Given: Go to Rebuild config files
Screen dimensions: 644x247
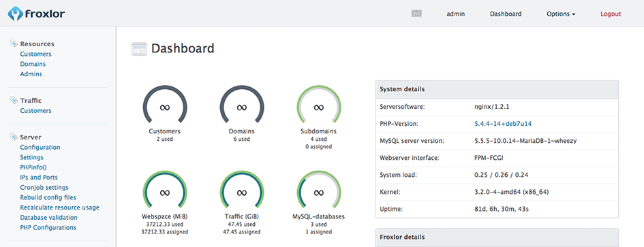Looking at the screenshot, I should pos(48,197).
